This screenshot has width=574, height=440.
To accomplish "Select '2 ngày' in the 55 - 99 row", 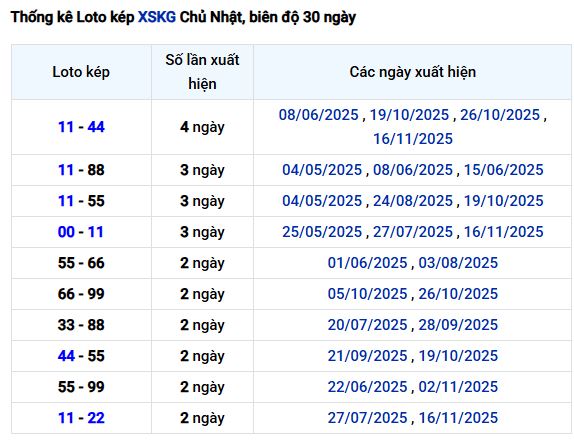I will point(202,387).
